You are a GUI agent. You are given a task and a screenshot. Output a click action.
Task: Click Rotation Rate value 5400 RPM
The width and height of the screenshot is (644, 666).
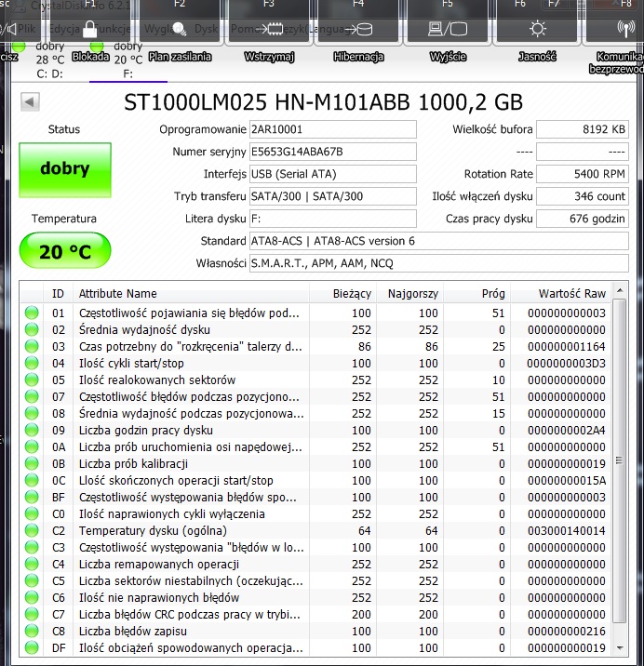(x=583, y=174)
